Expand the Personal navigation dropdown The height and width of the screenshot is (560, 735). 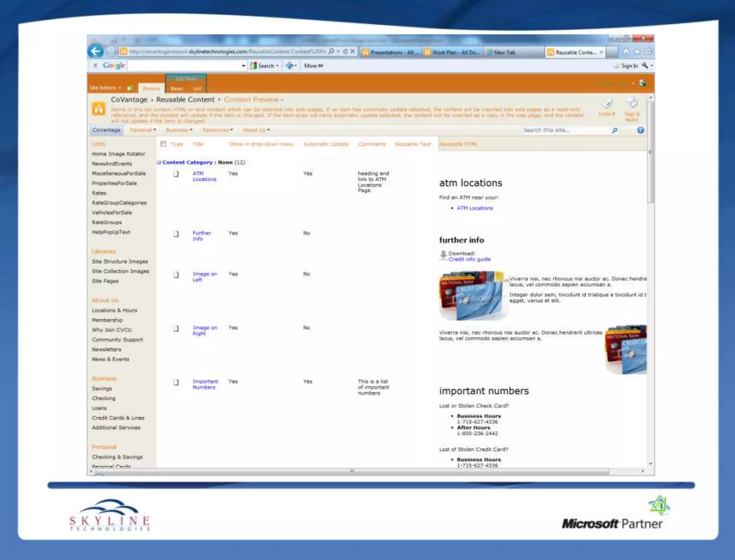click(143, 130)
